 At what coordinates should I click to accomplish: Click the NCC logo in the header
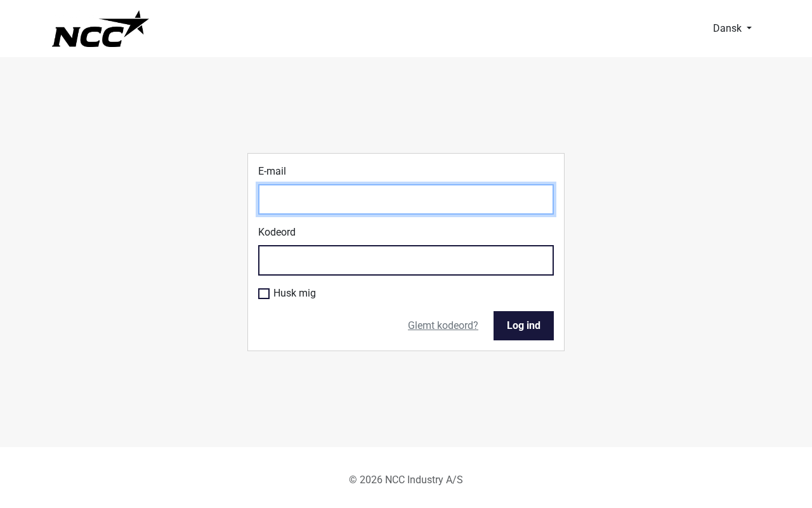pos(100,29)
